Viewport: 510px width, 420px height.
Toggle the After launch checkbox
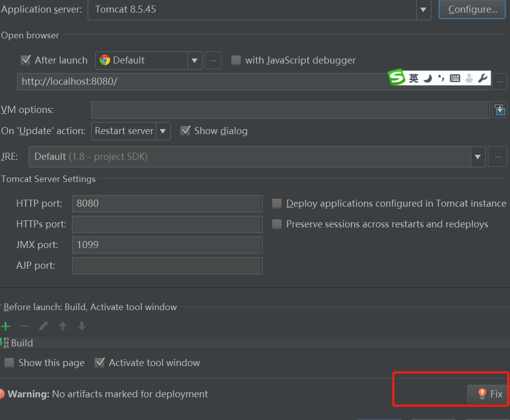[26, 60]
